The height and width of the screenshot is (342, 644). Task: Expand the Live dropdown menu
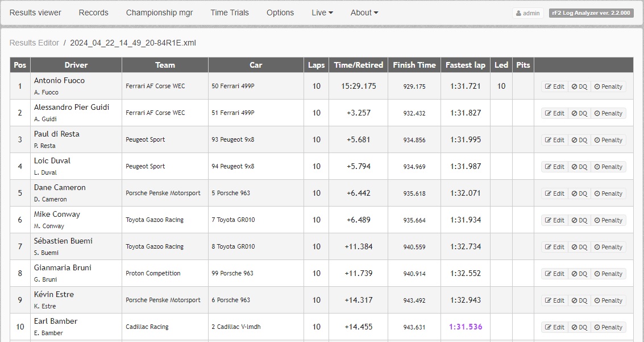tap(322, 13)
